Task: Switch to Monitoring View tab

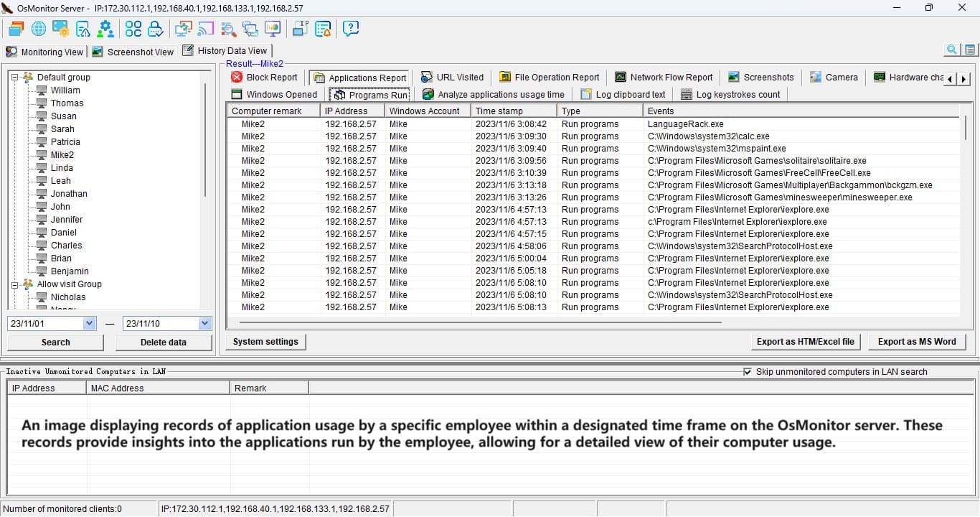Action: [x=44, y=52]
